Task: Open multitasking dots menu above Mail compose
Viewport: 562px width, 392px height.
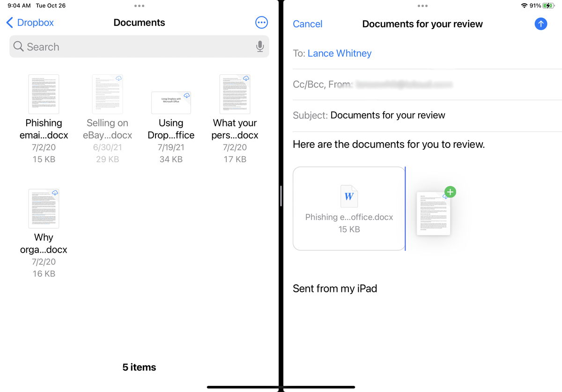Action: [422, 6]
